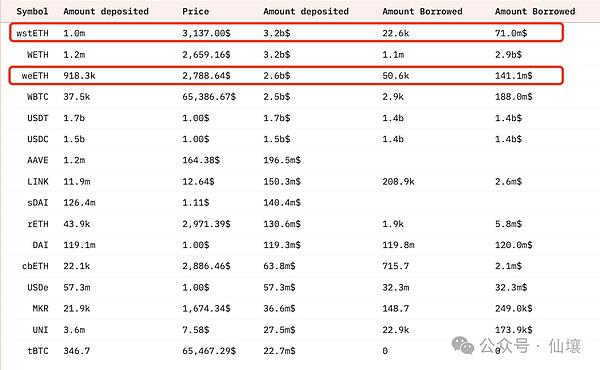This screenshot has height=370, width=600.
Task: Click the USDe deposited value 57.3m$
Action: (279, 287)
